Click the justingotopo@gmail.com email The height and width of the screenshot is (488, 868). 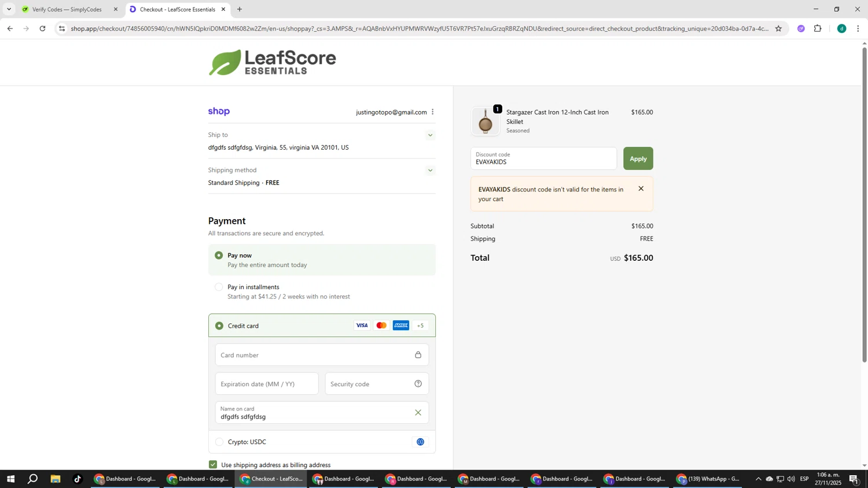coord(391,112)
